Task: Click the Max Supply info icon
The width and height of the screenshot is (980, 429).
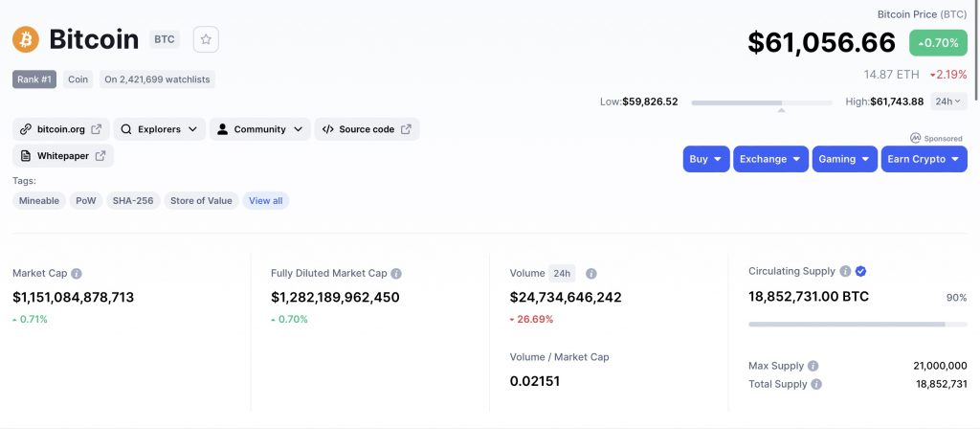Action: [x=813, y=366]
